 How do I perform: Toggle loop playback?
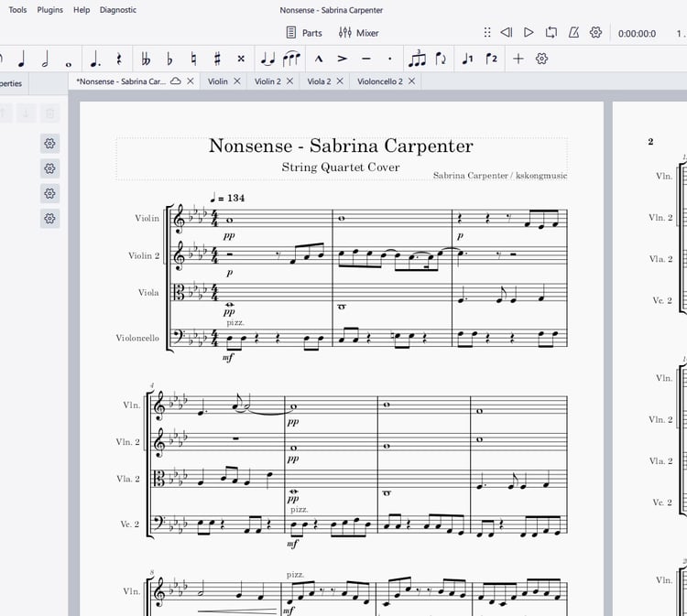(x=551, y=32)
